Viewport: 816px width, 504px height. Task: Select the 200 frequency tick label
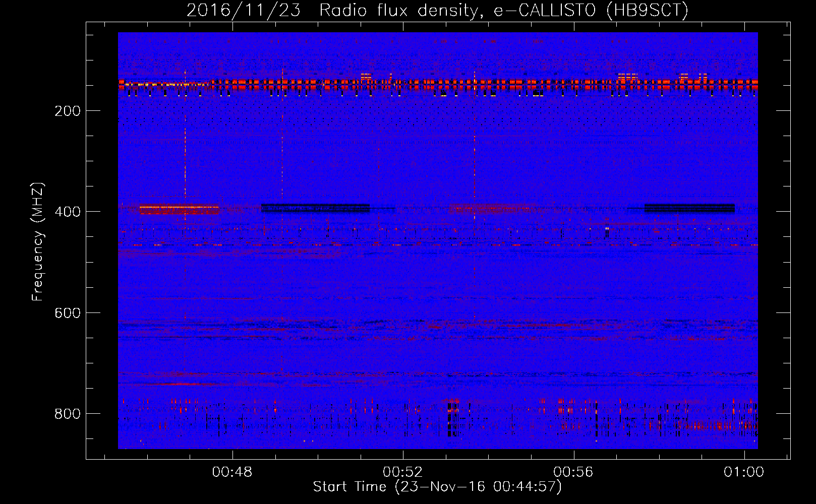click(68, 111)
